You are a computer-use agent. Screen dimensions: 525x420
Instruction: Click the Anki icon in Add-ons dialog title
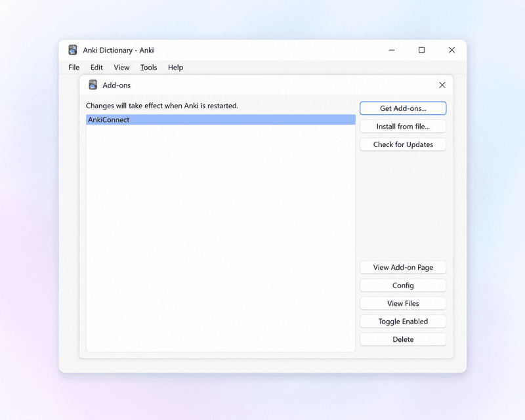(x=93, y=85)
